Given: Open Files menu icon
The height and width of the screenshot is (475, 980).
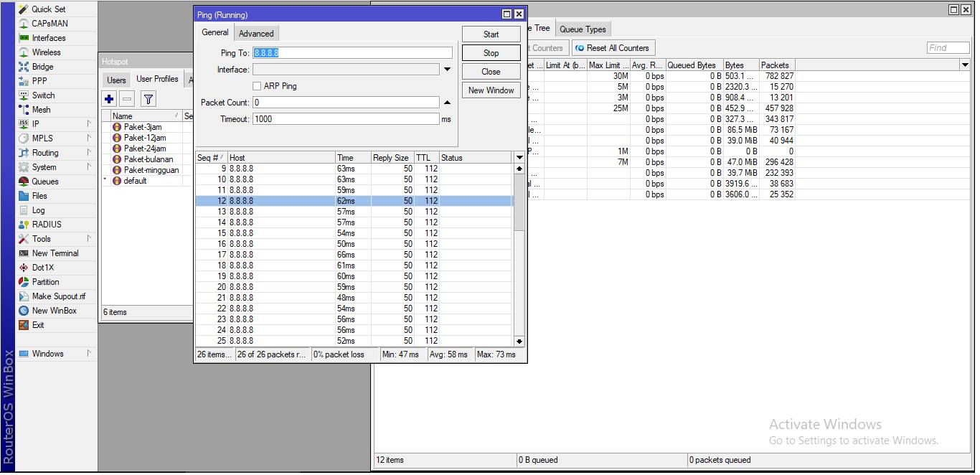Looking at the screenshot, I should tap(24, 196).
